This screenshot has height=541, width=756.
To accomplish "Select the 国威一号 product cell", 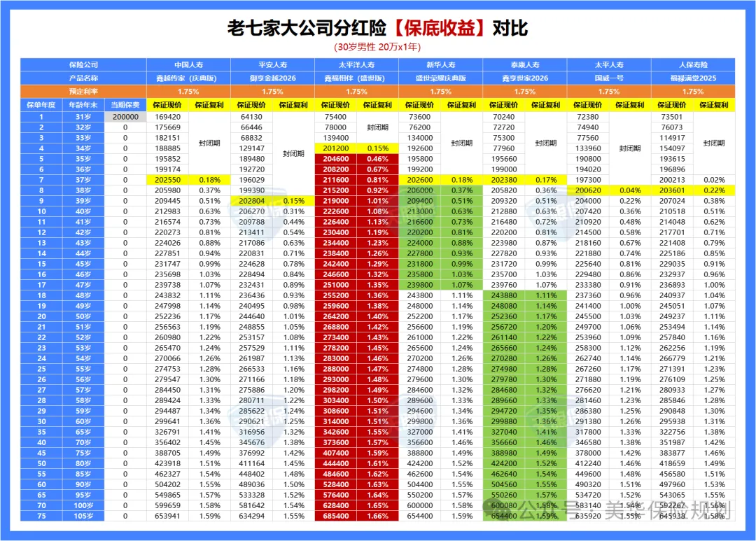I will pos(609,78).
